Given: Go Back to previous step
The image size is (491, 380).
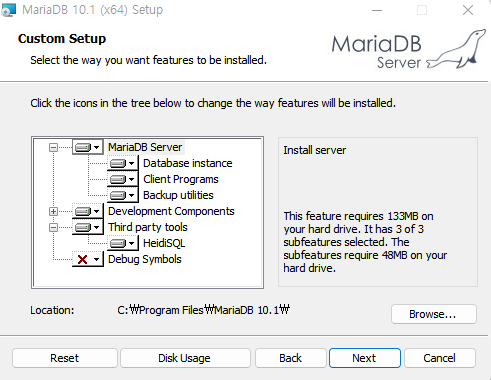Looking at the screenshot, I should pos(291,358).
